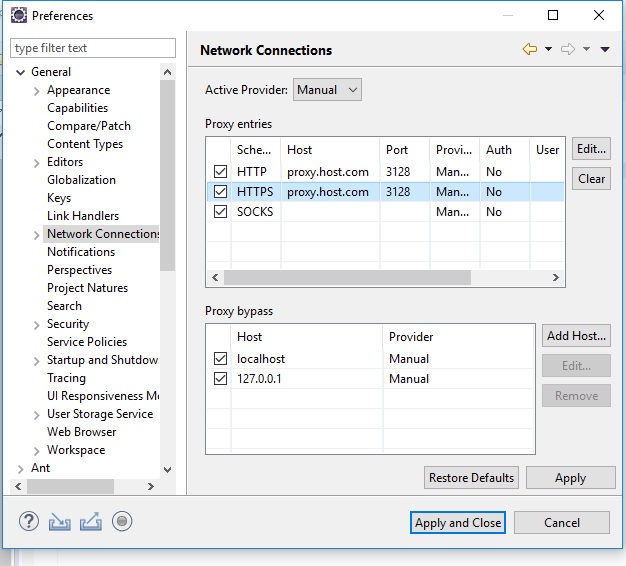Expand the User Storage Service node
The width and height of the screenshot is (626, 566).
(x=36, y=415)
